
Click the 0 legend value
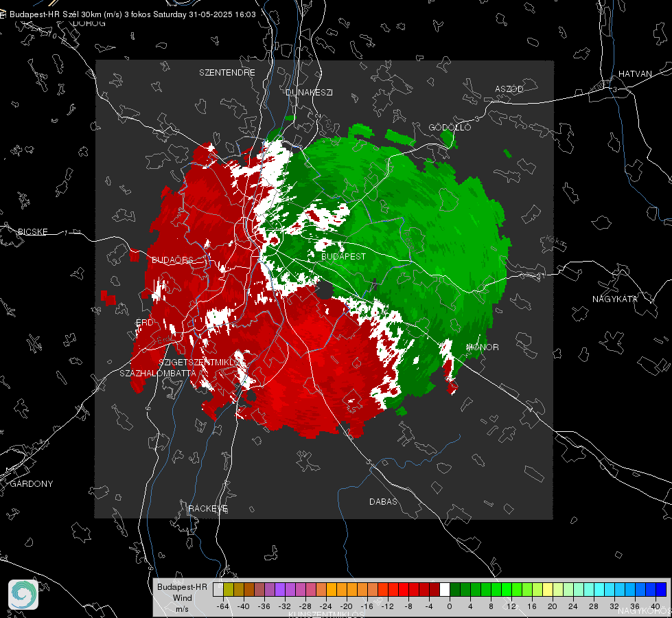(x=449, y=606)
